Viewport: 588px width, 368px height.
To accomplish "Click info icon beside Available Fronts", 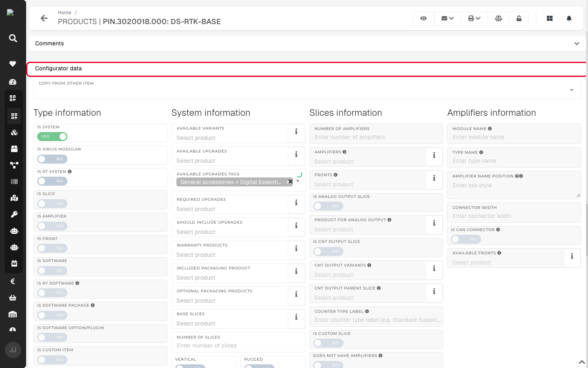I will [x=572, y=256].
